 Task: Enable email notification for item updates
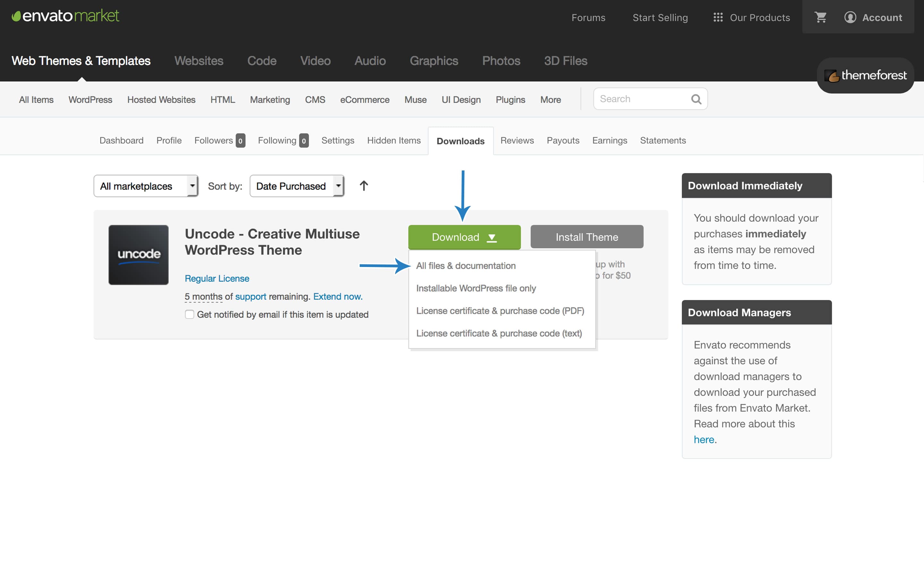[190, 314]
